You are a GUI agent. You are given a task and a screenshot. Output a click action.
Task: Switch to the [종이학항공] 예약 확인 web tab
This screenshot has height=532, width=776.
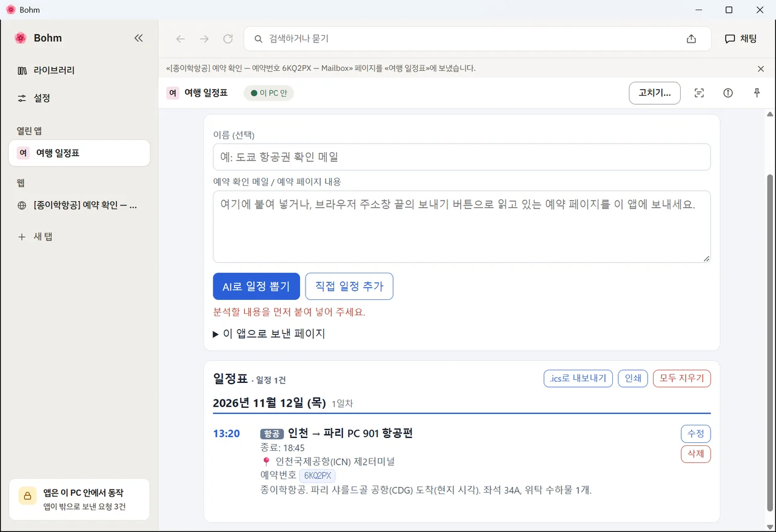click(x=79, y=206)
